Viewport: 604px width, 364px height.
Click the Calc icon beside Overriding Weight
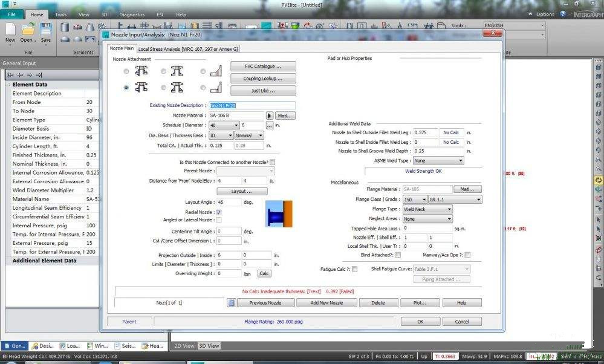point(265,273)
